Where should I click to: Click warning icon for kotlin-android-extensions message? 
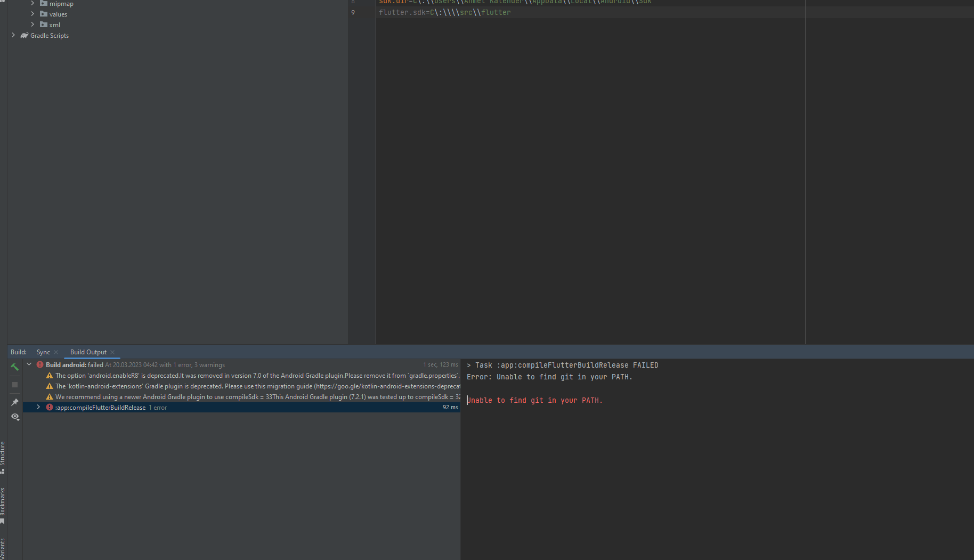50,386
